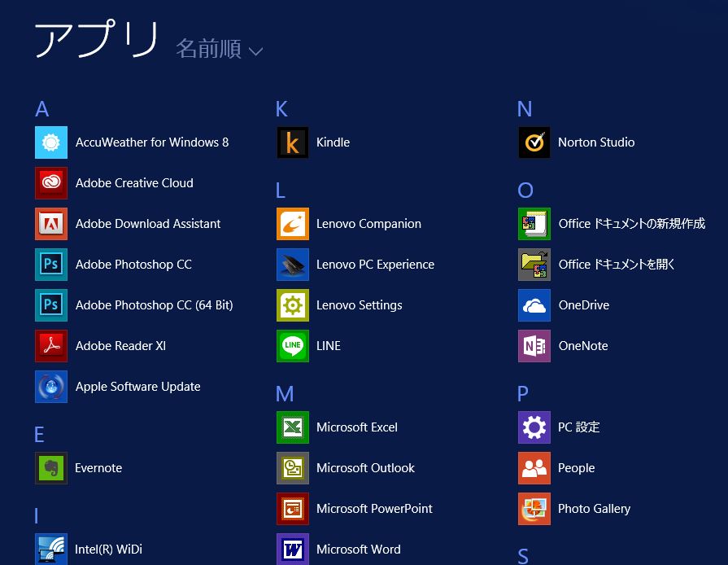Expand sort options via chevron arrow
Viewport: 728px width, 565px height.
(x=256, y=51)
